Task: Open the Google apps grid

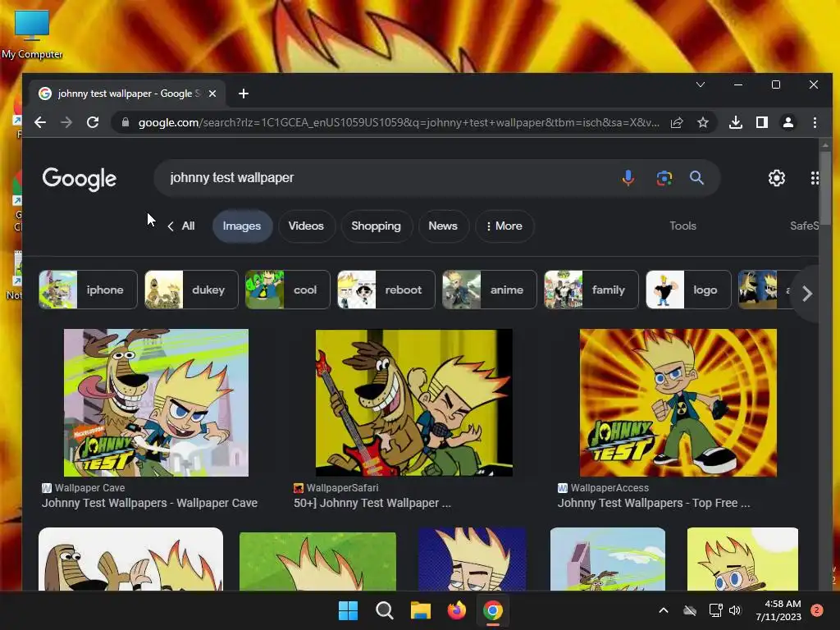Action: (x=815, y=178)
